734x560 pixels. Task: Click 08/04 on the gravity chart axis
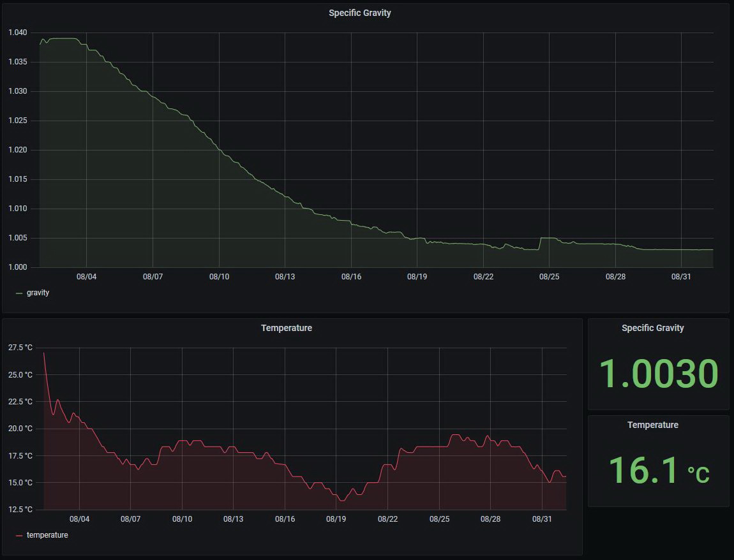tap(87, 276)
